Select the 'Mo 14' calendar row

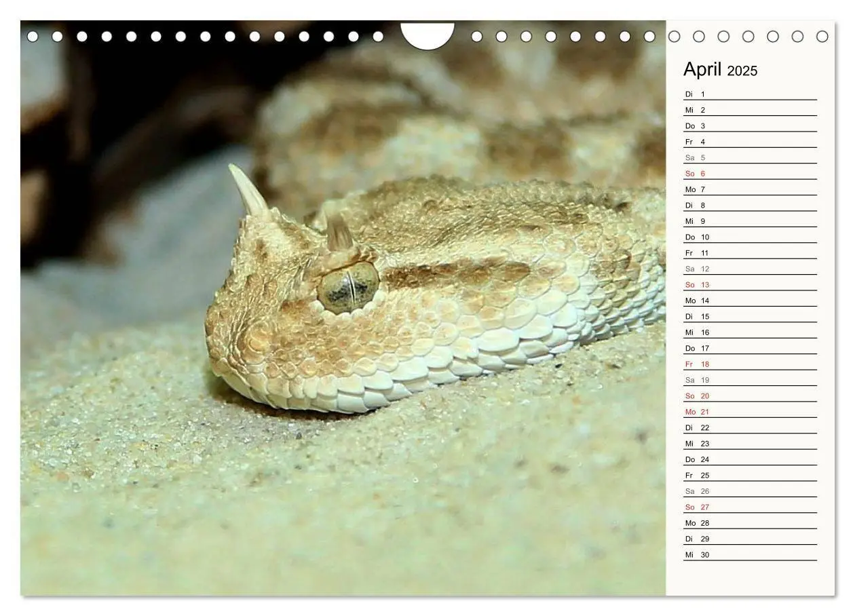pos(750,301)
